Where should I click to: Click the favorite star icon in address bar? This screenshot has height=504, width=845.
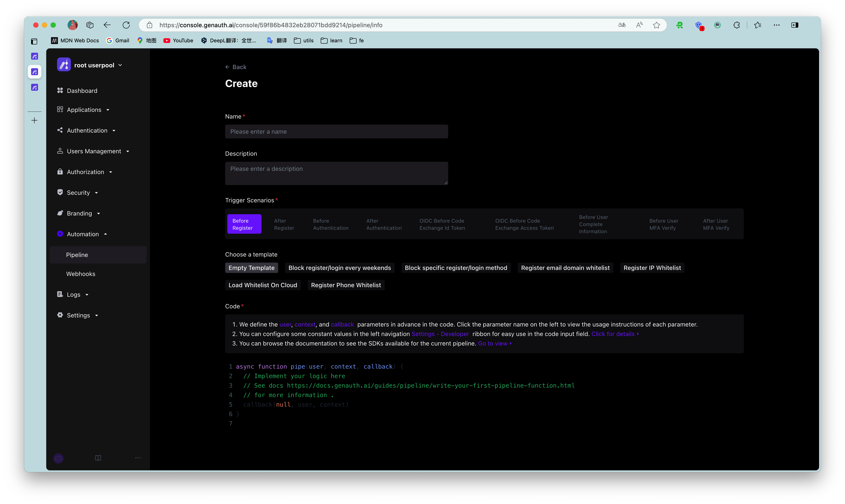click(x=656, y=25)
